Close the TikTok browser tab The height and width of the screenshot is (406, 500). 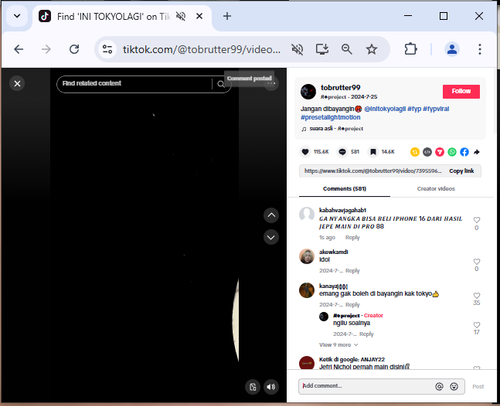click(x=199, y=16)
